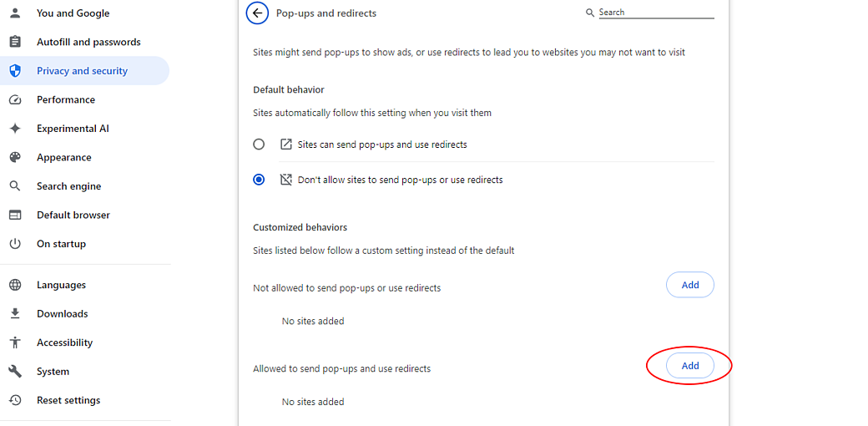868x426 pixels.
Task: Click the Appearance palette icon
Action: click(15, 157)
